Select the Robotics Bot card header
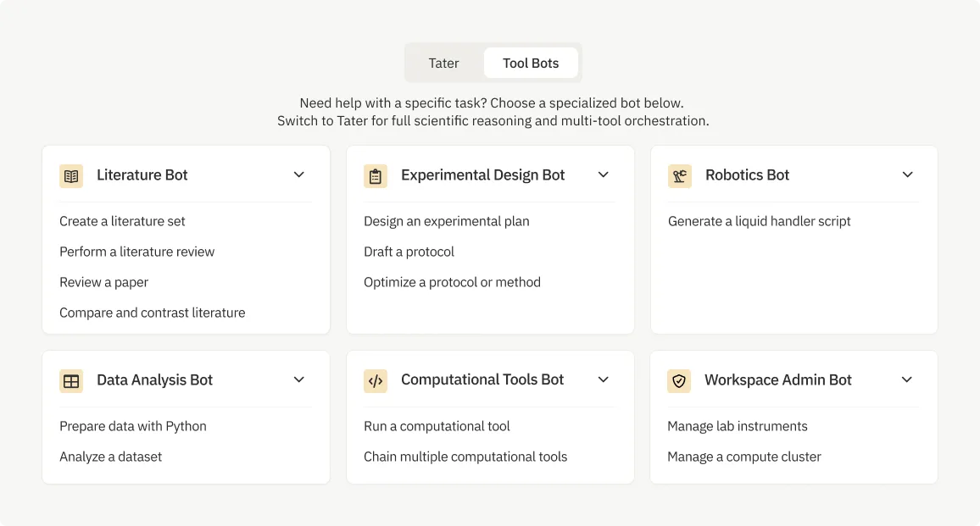 747,175
